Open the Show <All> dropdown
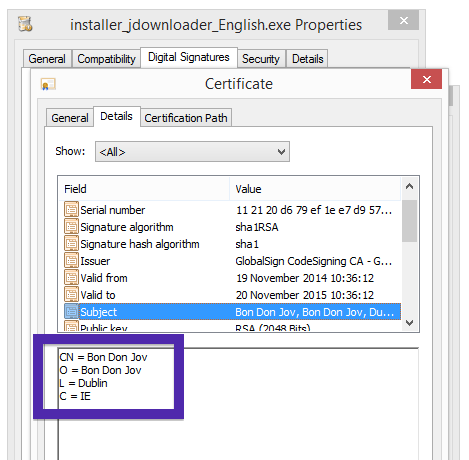This screenshot has width=469, height=460. tap(192, 152)
